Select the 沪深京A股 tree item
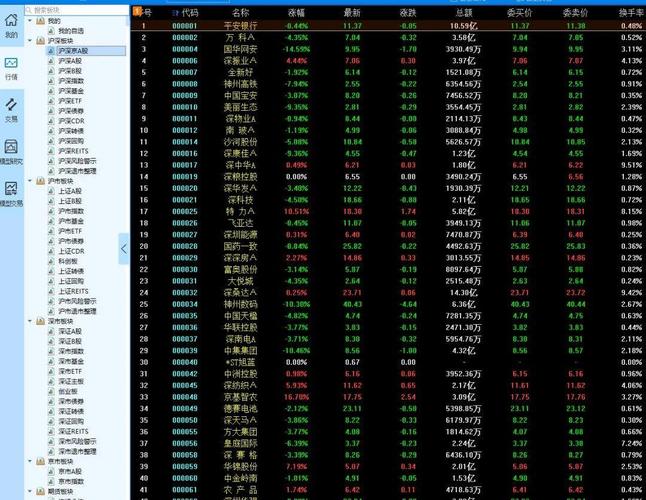Screen dimensions: 646x500 coord(86,51)
